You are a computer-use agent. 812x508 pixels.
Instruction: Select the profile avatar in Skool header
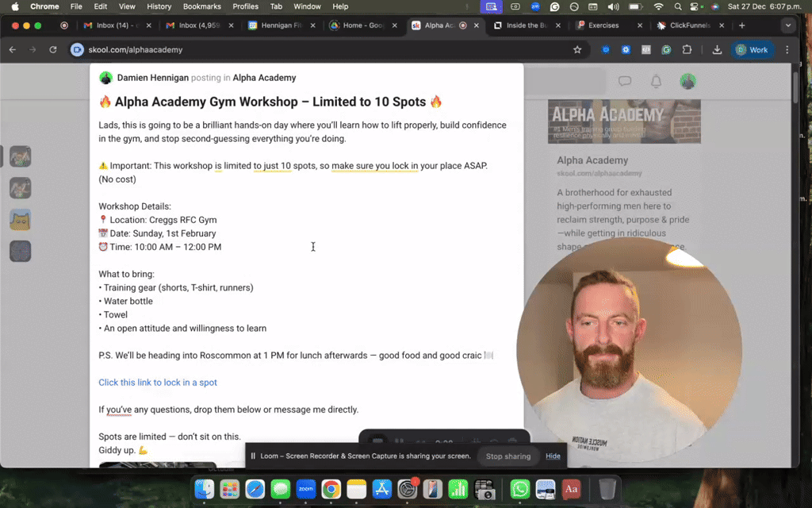point(687,81)
